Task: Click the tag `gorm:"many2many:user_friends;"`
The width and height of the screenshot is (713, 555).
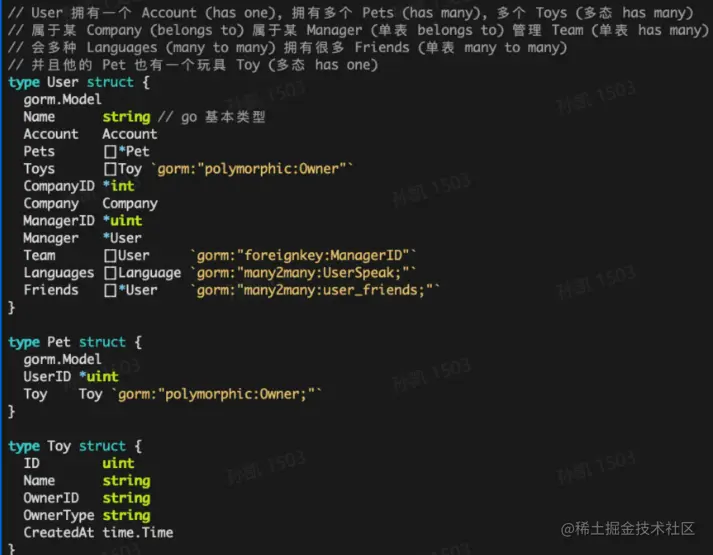Action: click(315, 290)
